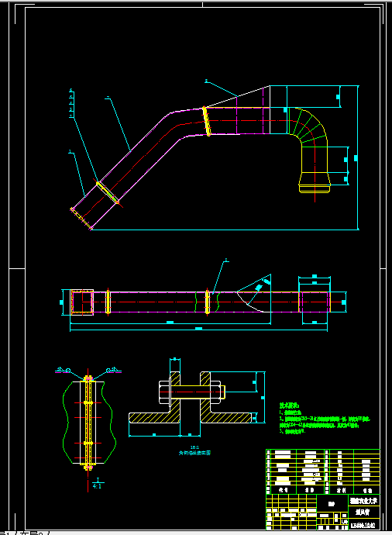Select the cyan caption beneath the 16:1 label
Screen dimensions: 392x535
[x=194, y=453]
